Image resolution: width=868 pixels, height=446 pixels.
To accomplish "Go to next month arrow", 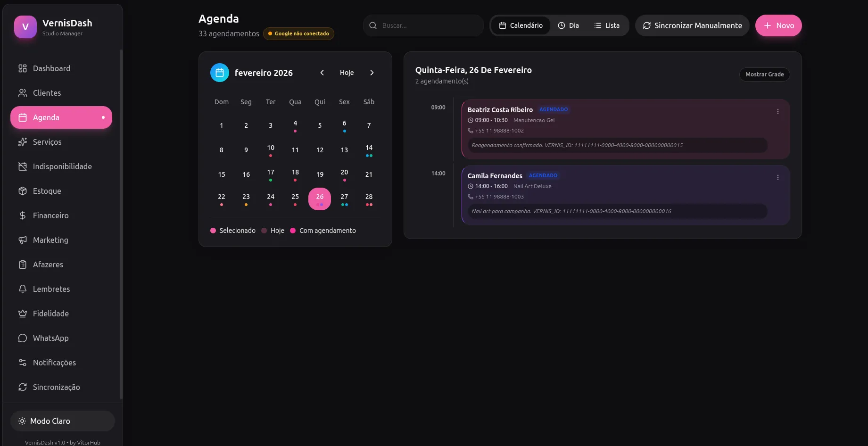I will (x=372, y=73).
